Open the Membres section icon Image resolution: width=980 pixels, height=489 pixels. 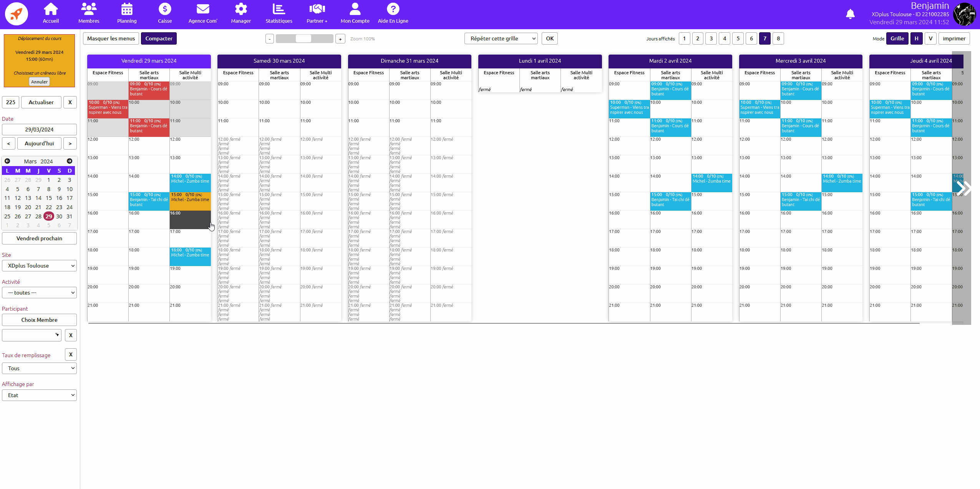[89, 9]
